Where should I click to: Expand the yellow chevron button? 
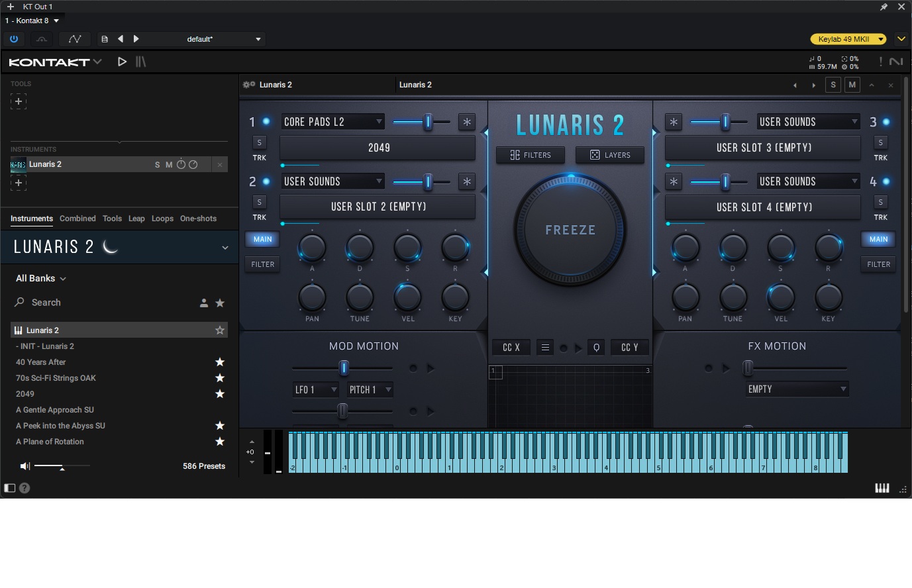coord(901,39)
